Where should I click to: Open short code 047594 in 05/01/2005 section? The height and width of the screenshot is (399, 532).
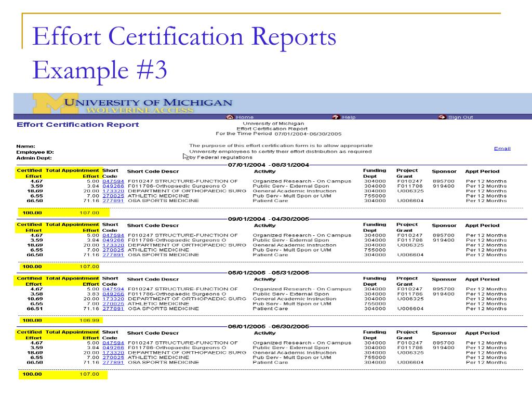pos(113,289)
